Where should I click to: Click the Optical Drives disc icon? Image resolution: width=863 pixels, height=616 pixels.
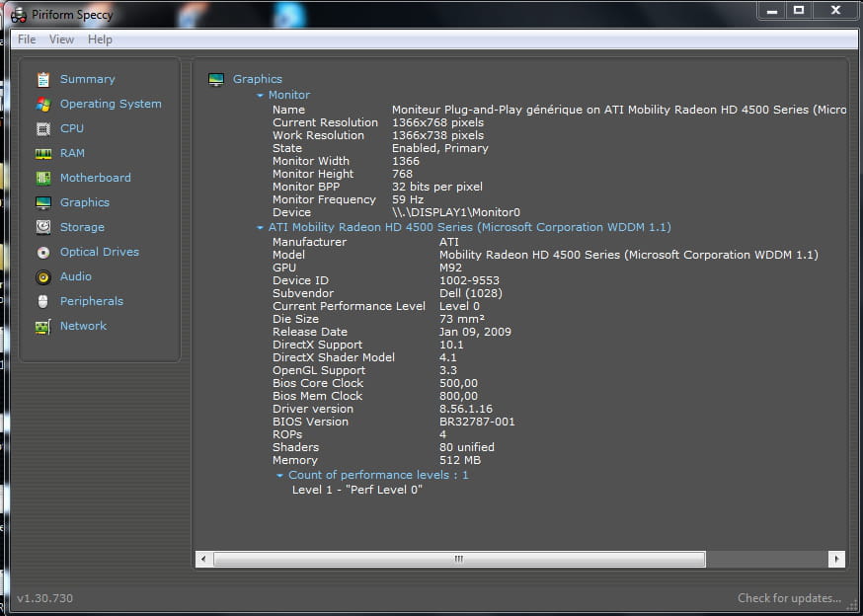(x=42, y=252)
